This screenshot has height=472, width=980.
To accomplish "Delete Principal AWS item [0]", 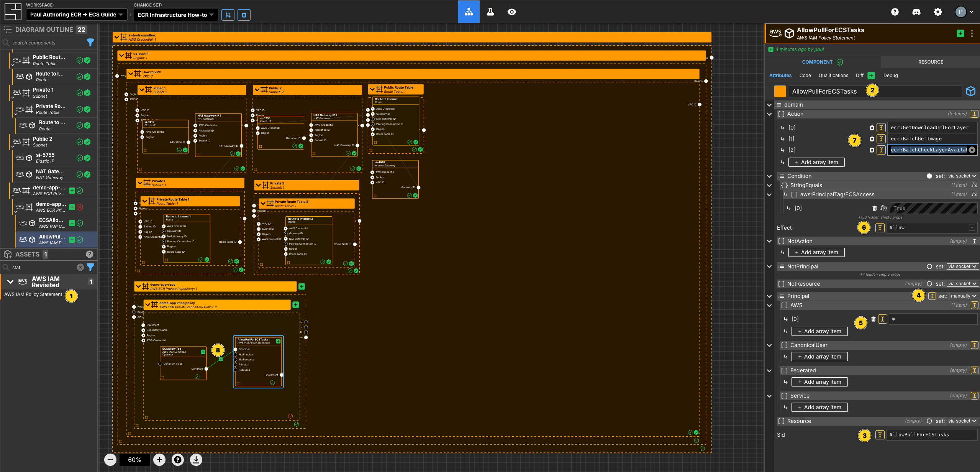I will 873,319.
